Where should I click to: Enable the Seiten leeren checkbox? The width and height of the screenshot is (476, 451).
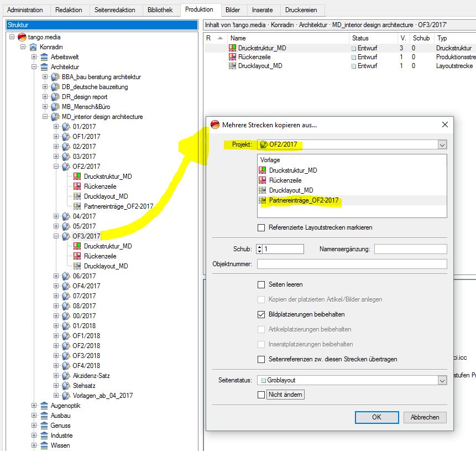[x=261, y=285]
